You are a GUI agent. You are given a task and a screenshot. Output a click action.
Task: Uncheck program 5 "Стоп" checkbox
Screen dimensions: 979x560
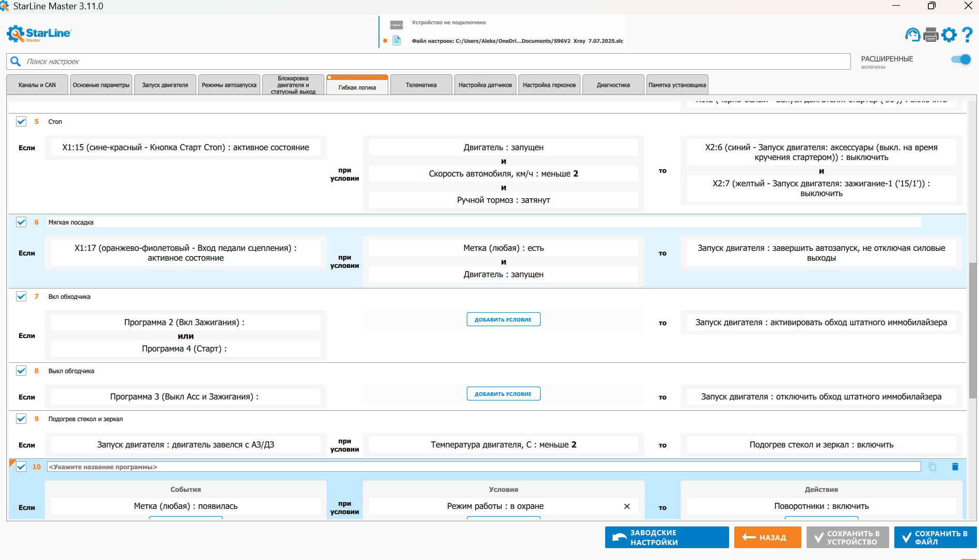(21, 121)
